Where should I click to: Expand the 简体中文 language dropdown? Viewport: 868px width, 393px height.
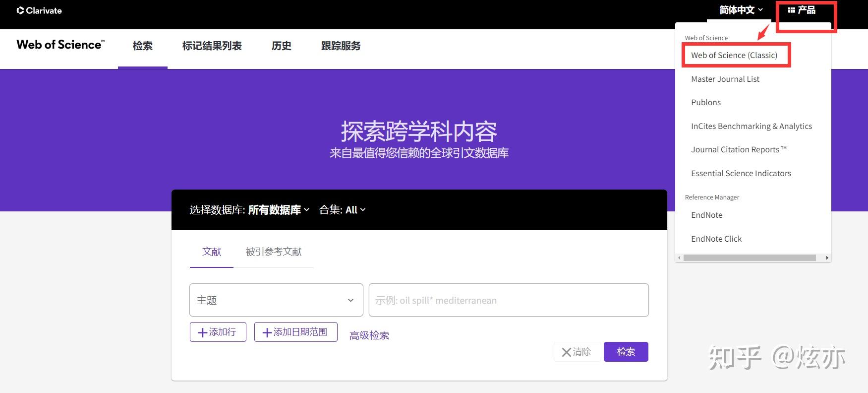(x=741, y=10)
